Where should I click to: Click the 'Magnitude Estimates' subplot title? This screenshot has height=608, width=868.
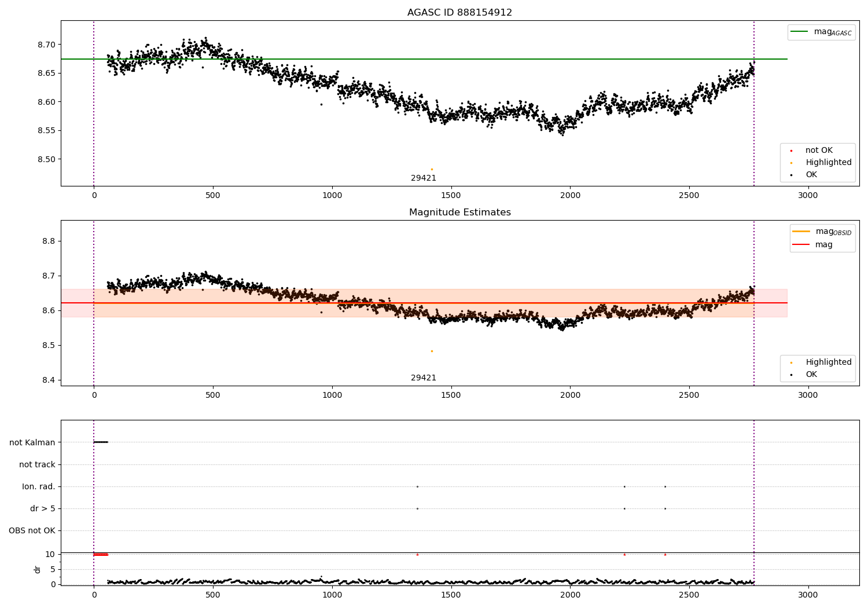point(459,213)
